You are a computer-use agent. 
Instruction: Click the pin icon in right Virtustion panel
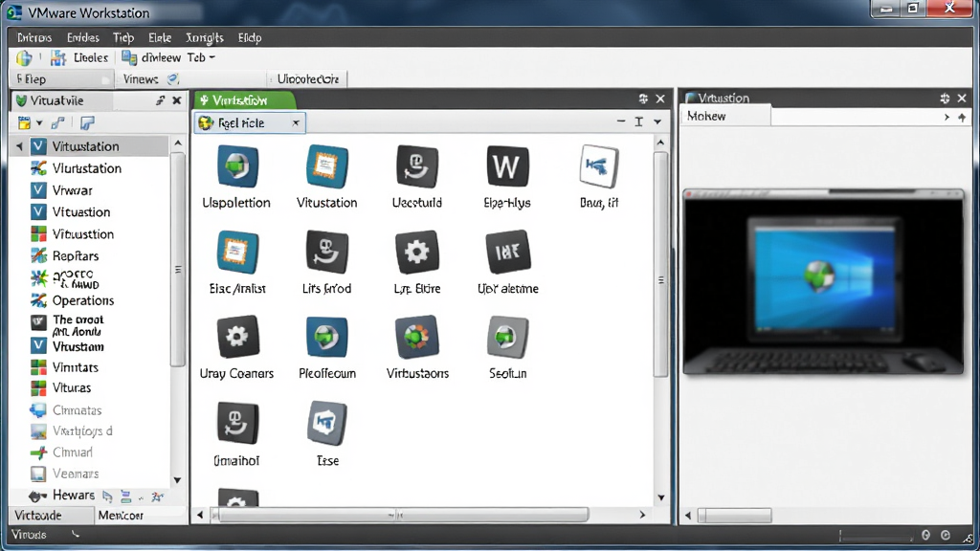(x=945, y=99)
